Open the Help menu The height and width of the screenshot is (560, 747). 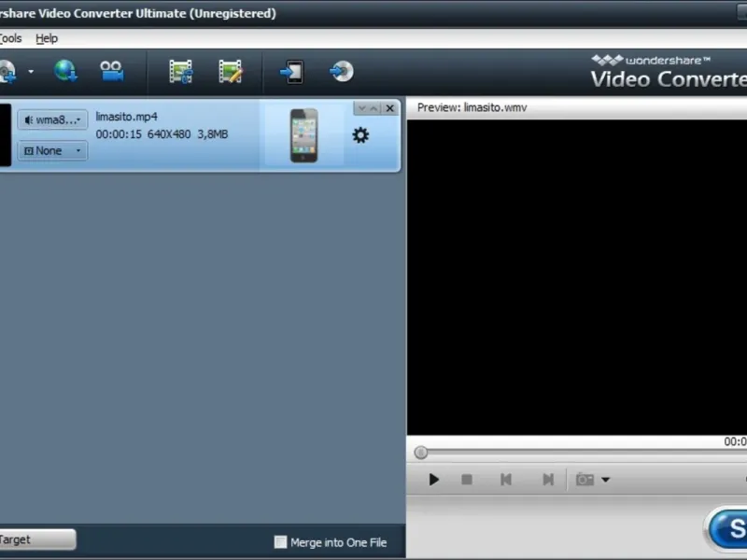[x=47, y=38]
